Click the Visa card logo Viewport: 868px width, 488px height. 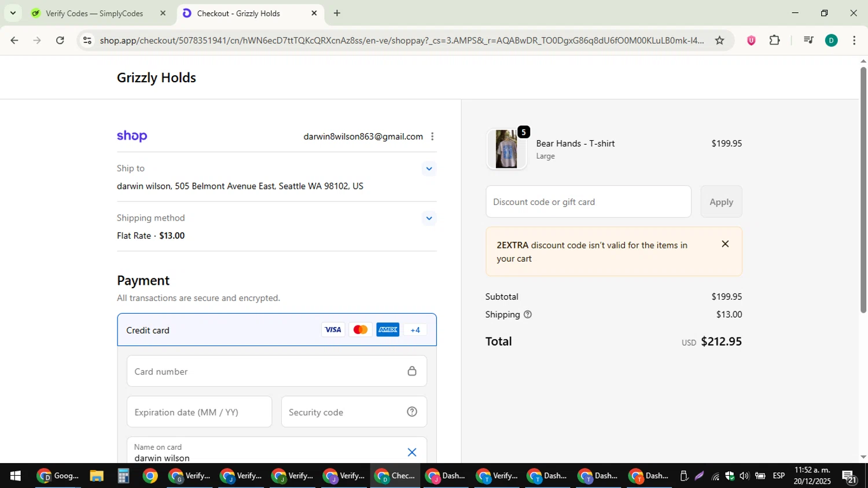(333, 330)
